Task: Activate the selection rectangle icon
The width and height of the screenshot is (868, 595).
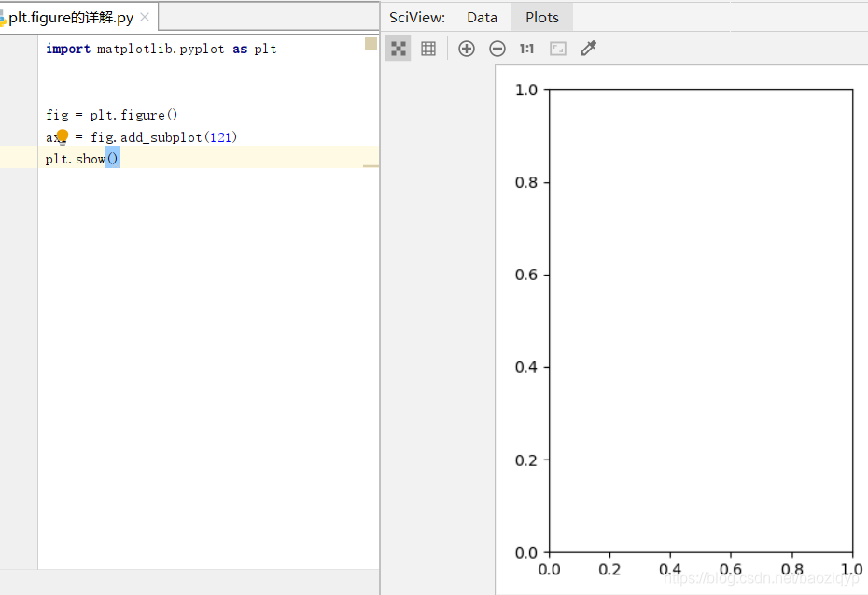Action: coord(557,48)
